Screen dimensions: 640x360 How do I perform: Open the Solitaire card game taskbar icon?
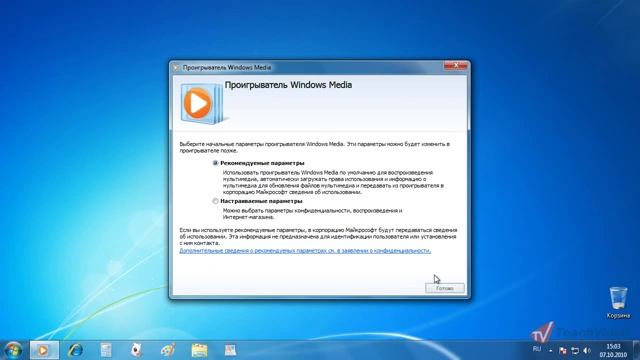(x=136, y=350)
